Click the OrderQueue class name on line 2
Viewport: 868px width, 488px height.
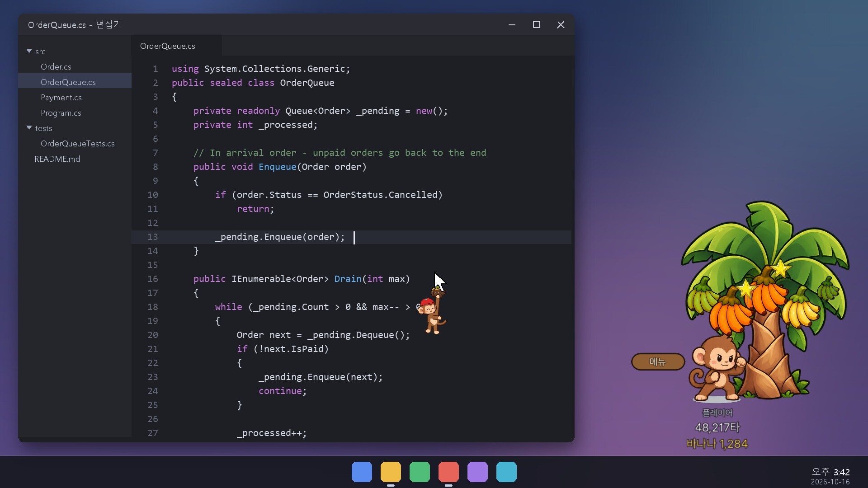click(x=307, y=83)
